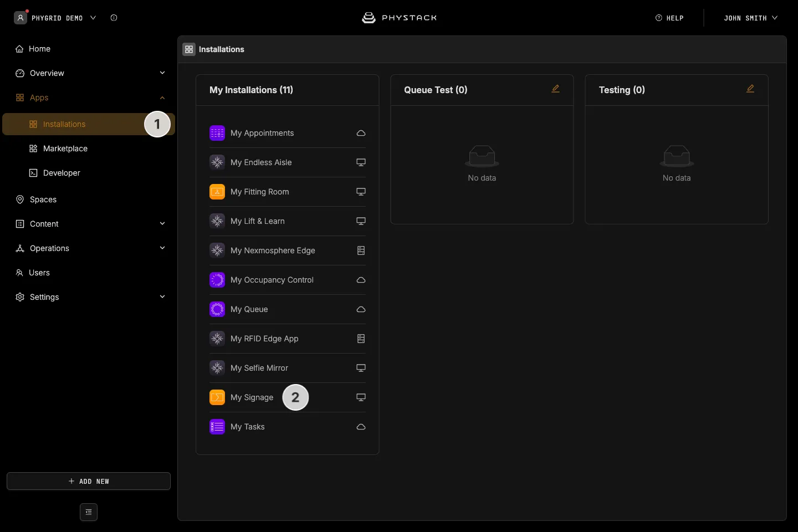Navigate to Spaces
798x532 pixels.
click(x=89, y=199)
